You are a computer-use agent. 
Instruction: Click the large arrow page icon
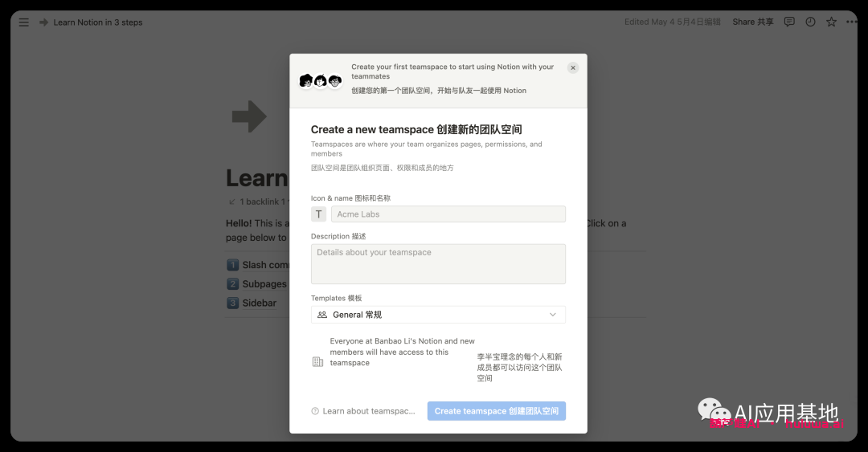point(249,117)
